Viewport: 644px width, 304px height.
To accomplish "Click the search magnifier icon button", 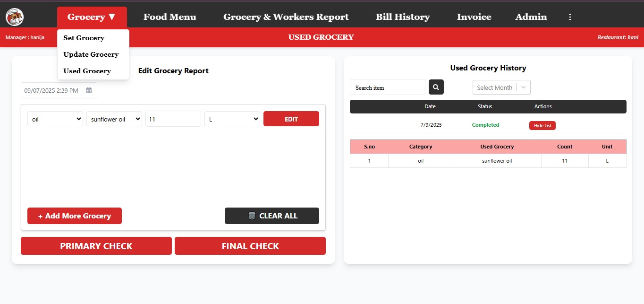I will tap(436, 87).
